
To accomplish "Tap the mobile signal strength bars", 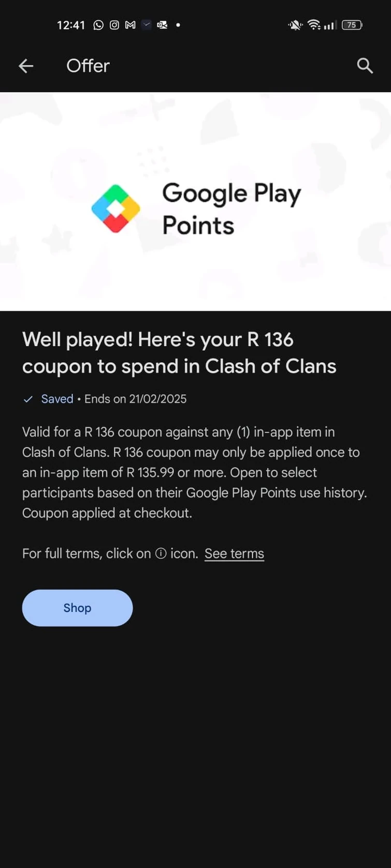I will click(x=330, y=24).
